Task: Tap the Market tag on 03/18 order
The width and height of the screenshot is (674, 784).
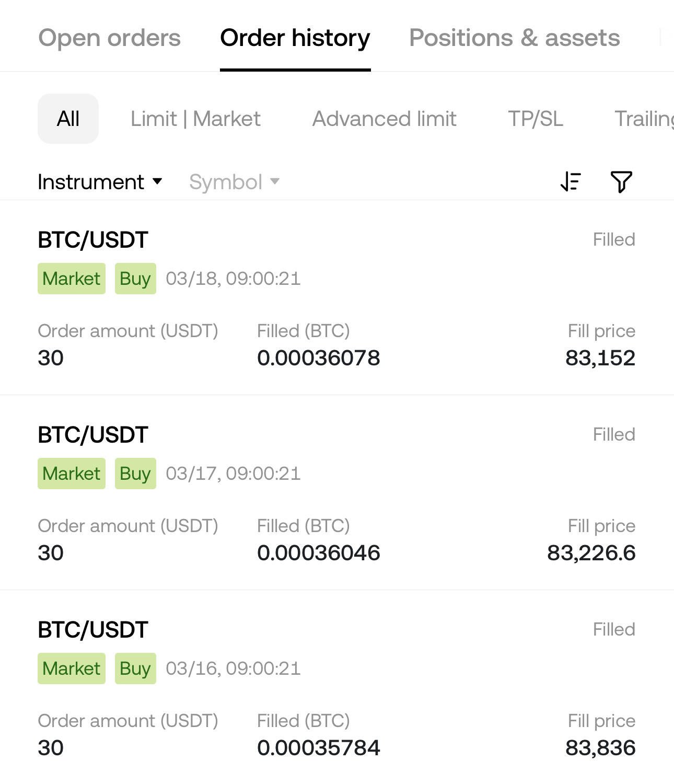Action: tap(72, 279)
